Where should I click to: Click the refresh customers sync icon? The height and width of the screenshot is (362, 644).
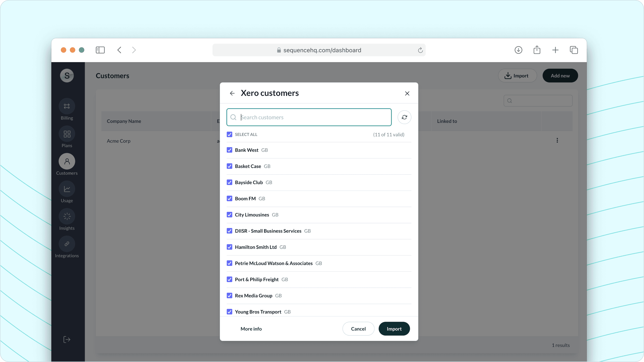tap(404, 117)
